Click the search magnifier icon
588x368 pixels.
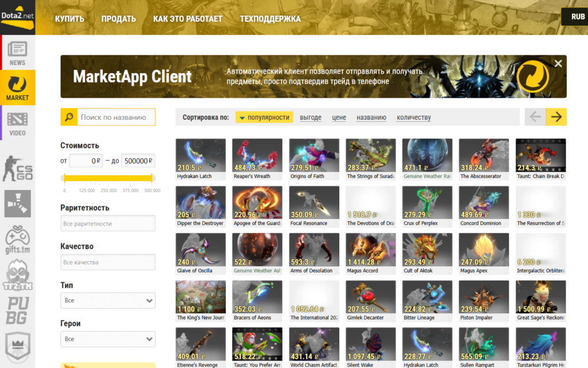pyautogui.click(x=69, y=117)
